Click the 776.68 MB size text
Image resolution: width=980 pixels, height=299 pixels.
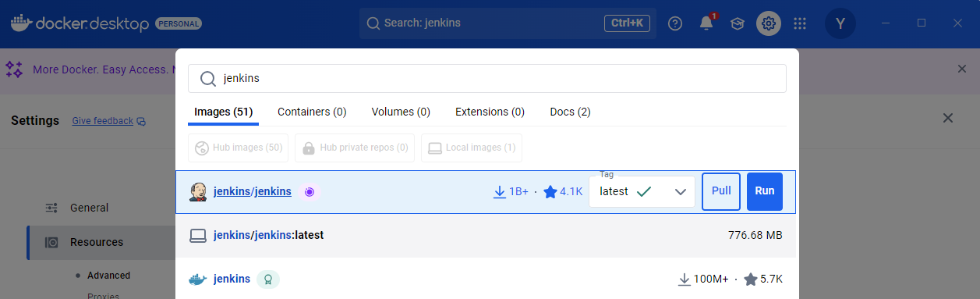[x=755, y=235]
